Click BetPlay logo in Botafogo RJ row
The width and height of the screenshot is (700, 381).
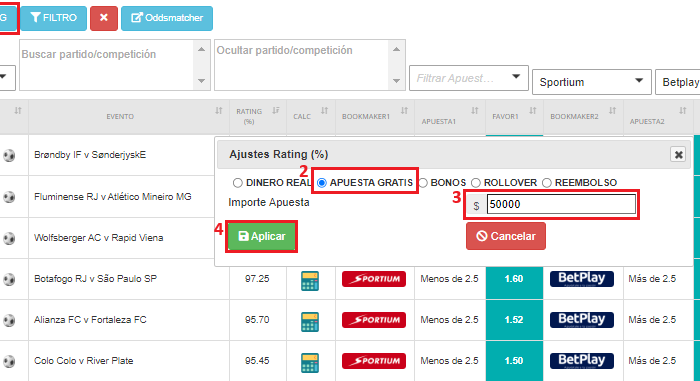click(582, 279)
